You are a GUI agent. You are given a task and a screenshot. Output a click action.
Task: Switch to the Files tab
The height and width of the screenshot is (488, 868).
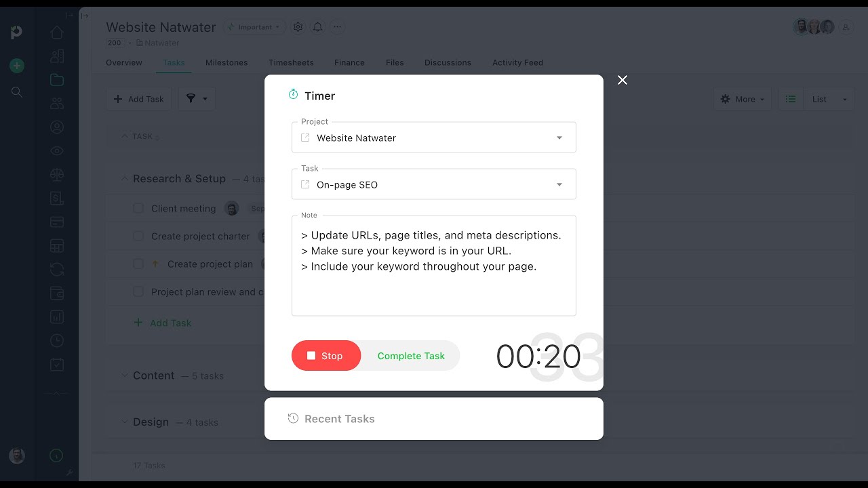tap(395, 62)
